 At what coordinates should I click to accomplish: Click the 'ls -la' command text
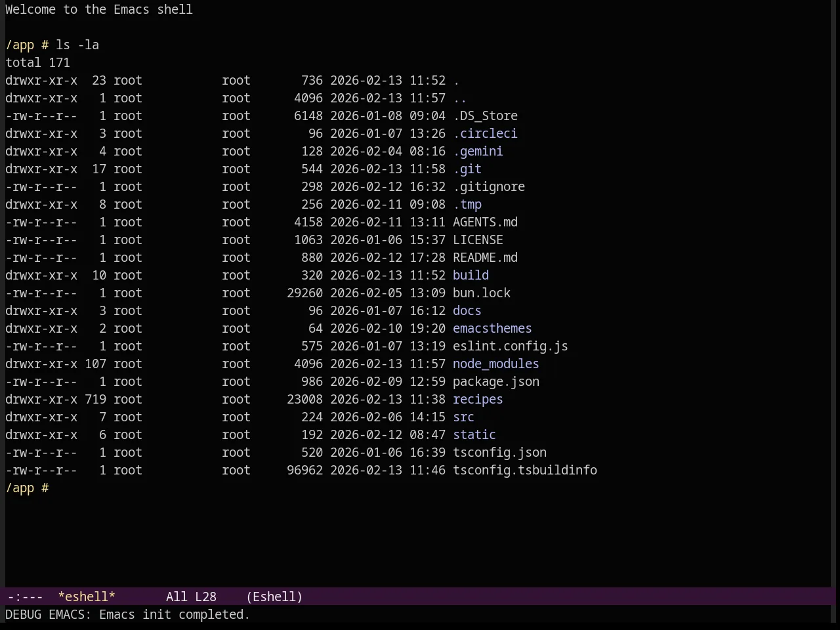77,45
